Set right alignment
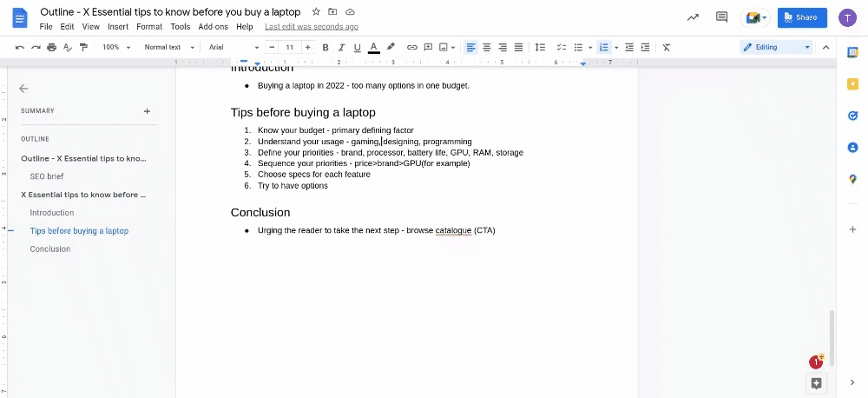This screenshot has height=398, width=868. pos(503,48)
